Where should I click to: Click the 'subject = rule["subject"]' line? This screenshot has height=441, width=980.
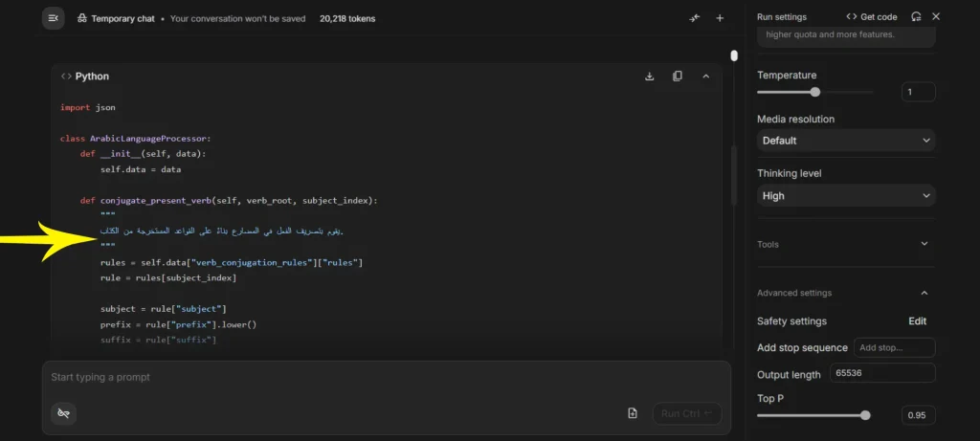click(163, 309)
